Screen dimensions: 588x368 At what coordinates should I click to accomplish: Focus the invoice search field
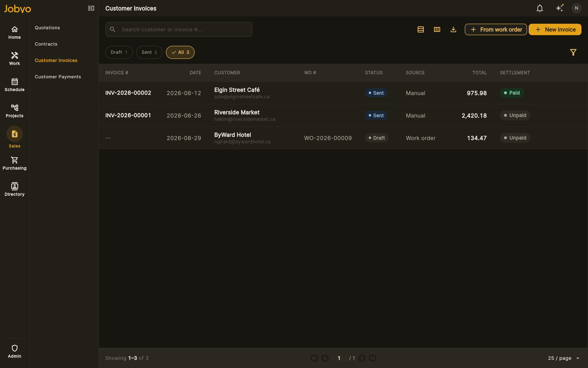[x=179, y=29]
